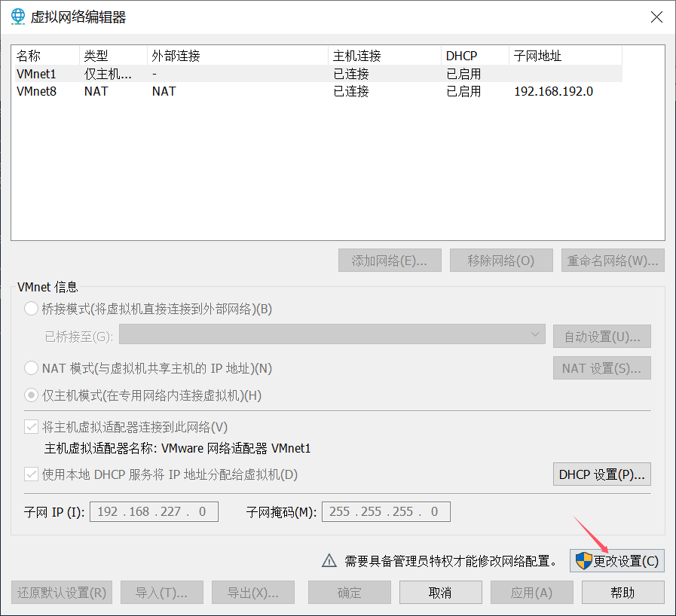The image size is (676, 616).
Task: Click the 名称 column header
Action: click(46, 56)
